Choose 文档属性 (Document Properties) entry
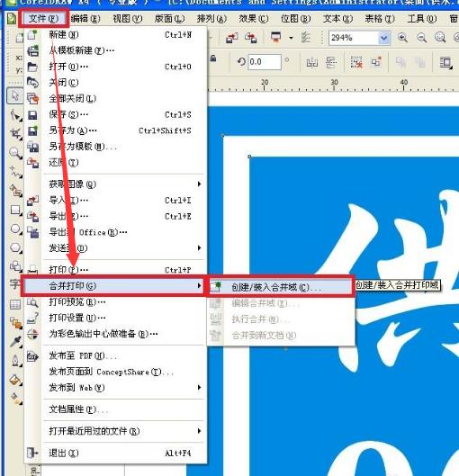This screenshot has height=476, width=459. [x=115, y=409]
